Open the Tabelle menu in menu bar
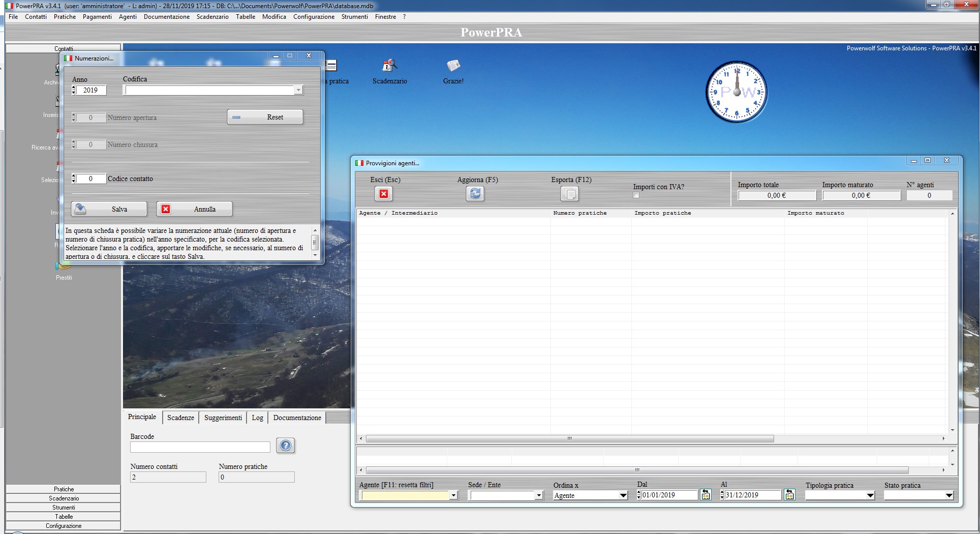980x534 pixels. coord(246,17)
